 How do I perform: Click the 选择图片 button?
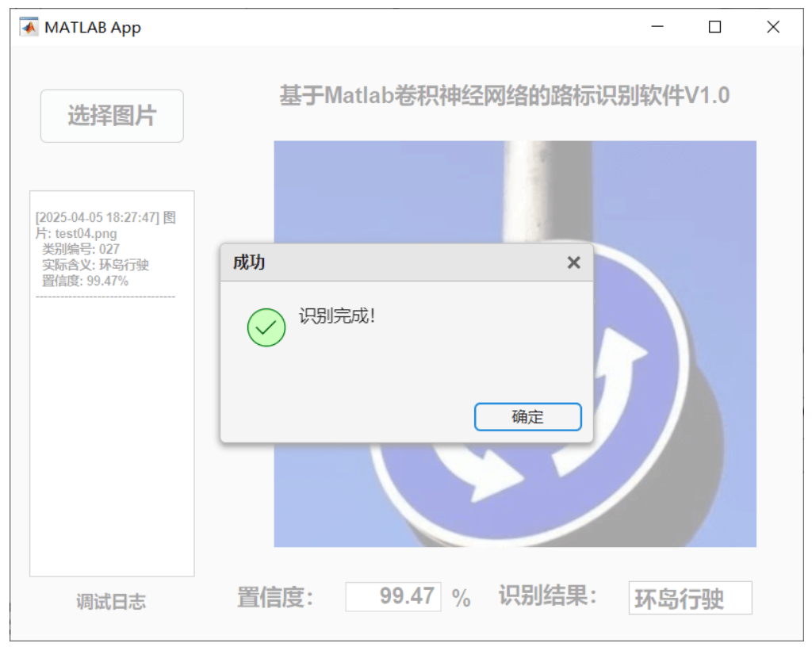click(x=111, y=116)
